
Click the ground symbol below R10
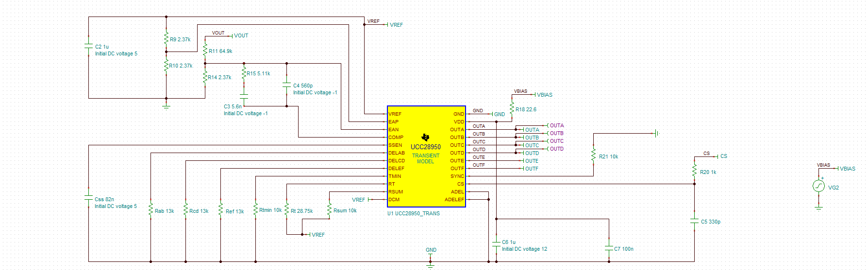click(166, 105)
